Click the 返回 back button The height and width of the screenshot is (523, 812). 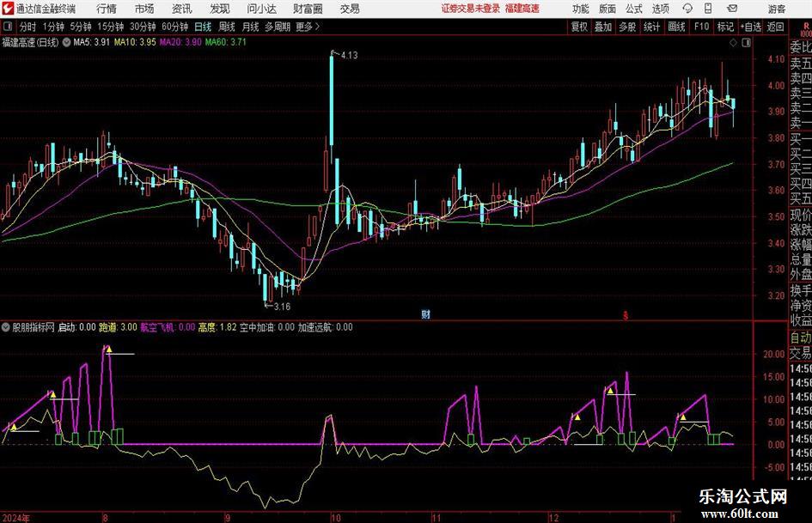(x=775, y=27)
